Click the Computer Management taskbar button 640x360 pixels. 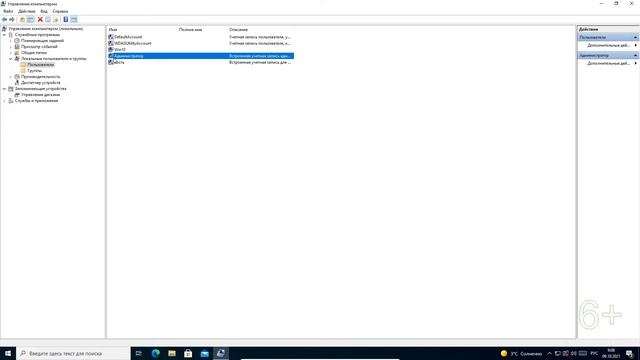pyautogui.click(x=221, y=353)
